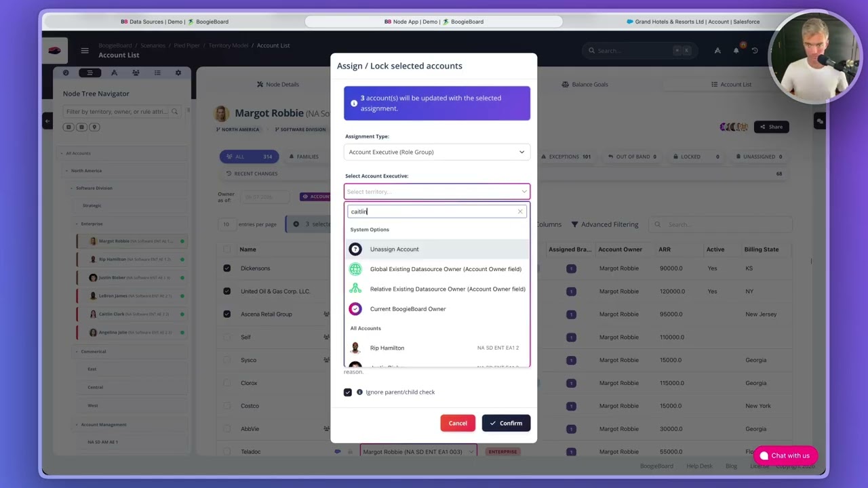Image resolution: width=868 pixels, height=488 pixels.
Task: Open the history clock icon in top bar
Action: pyautogui.click(x=755, y=50)
